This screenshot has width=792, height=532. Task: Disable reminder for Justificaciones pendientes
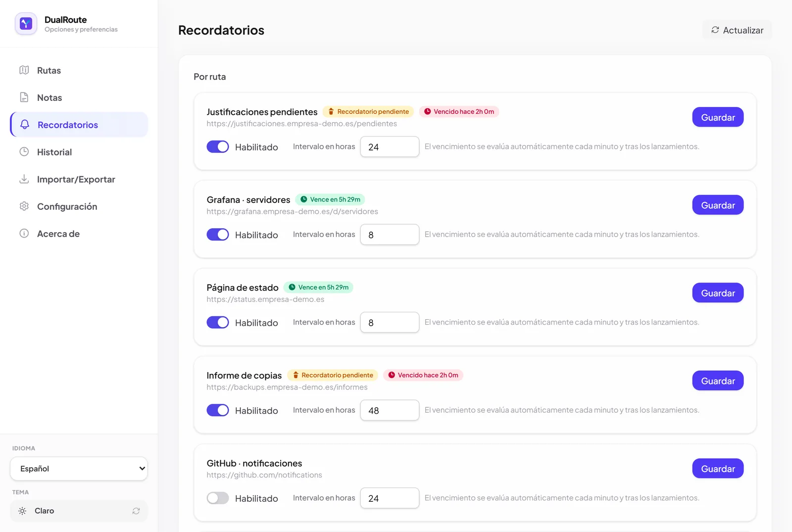(218, 147)
